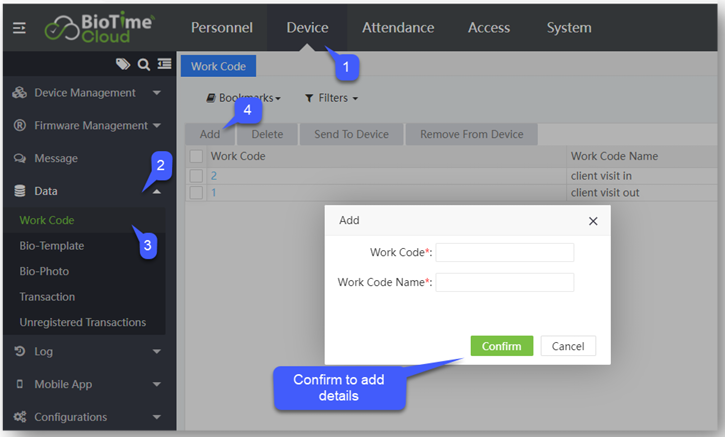Open the Personnel menu
Viewport: 725px width, 437px height.
coord(222,28)
